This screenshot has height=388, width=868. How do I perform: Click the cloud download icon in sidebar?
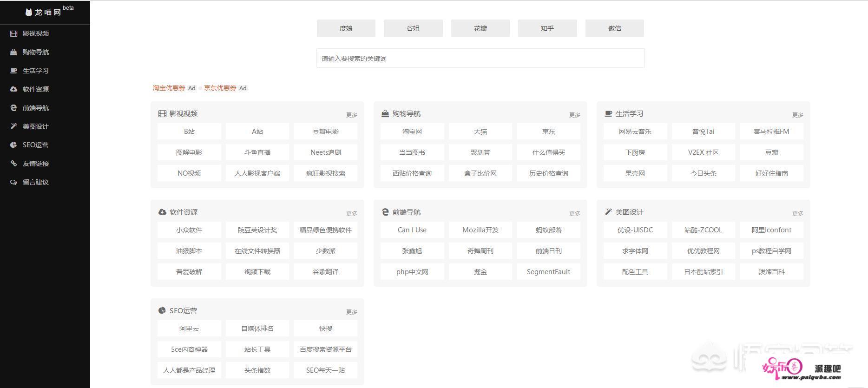(x=13, y=89)
